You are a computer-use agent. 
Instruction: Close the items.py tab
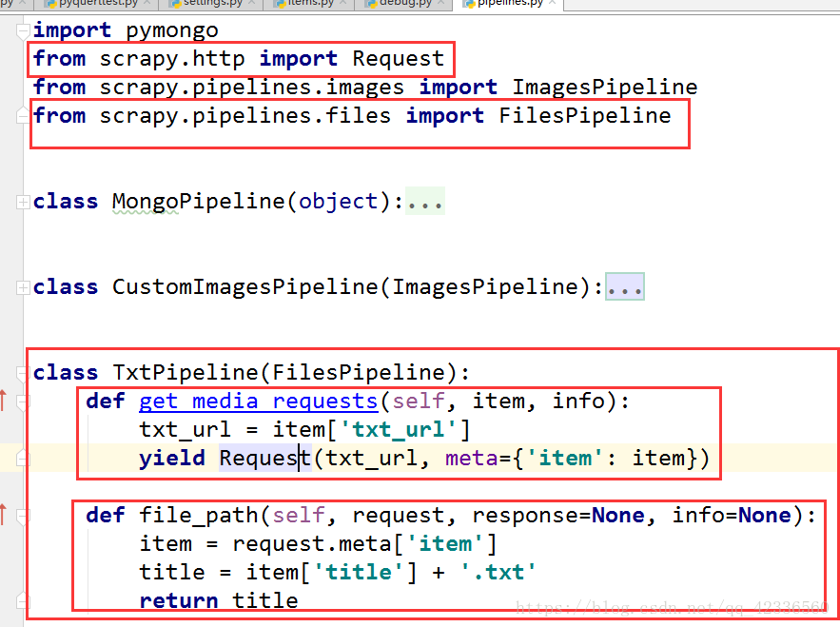coord(342,3)
